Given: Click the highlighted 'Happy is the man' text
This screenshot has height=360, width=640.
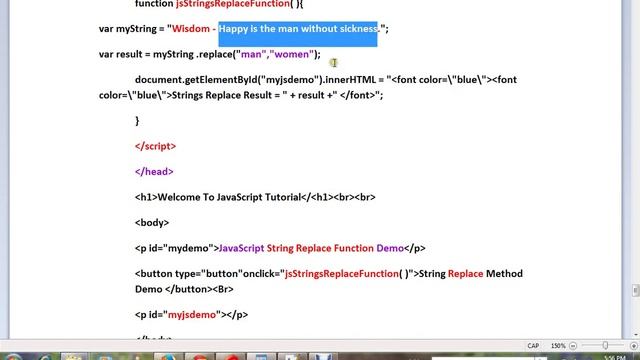Looking at the screenshot, I should 259,29.
